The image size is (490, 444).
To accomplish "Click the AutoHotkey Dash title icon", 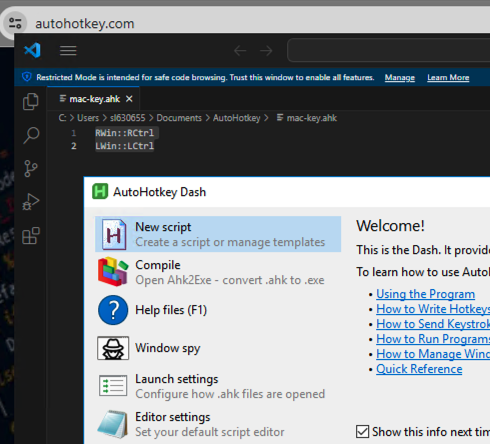I will [x=100, y=192].
